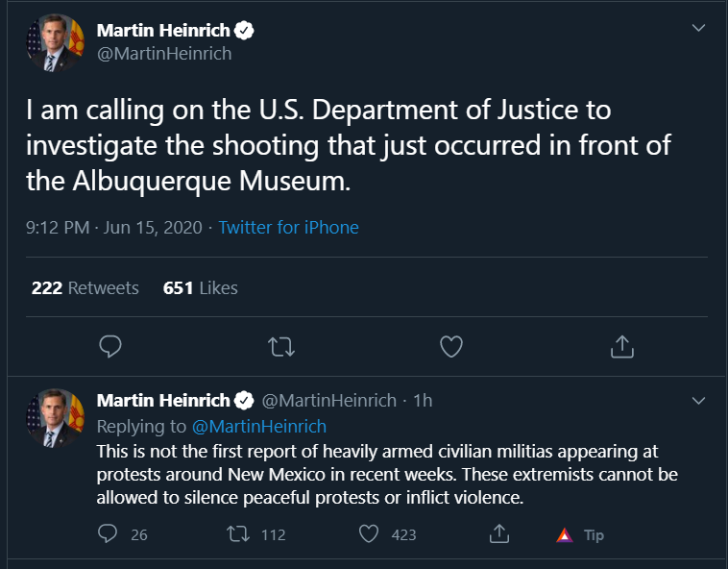Open the Twitter for iPhone link
The image size is (728, 569).
click(x=288, y=228)
